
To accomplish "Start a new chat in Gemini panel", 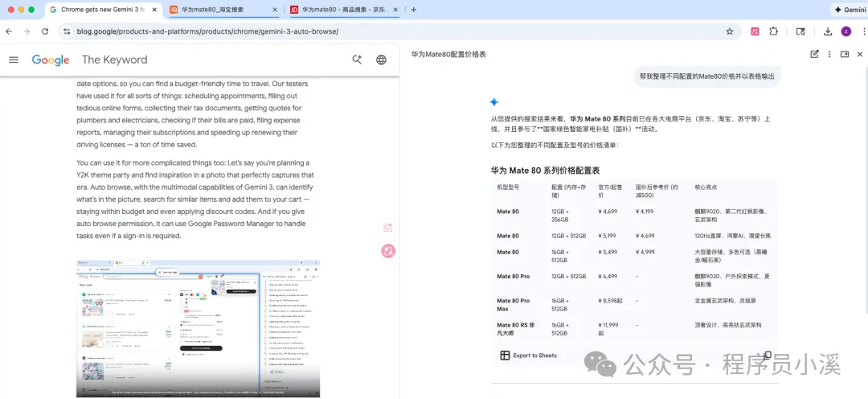I will click(814, 55).
